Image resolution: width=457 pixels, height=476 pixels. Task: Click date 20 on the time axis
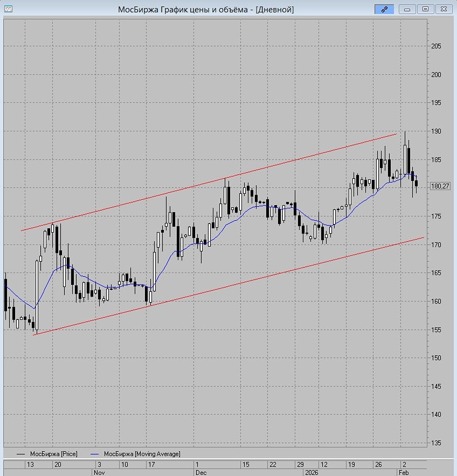58,465
